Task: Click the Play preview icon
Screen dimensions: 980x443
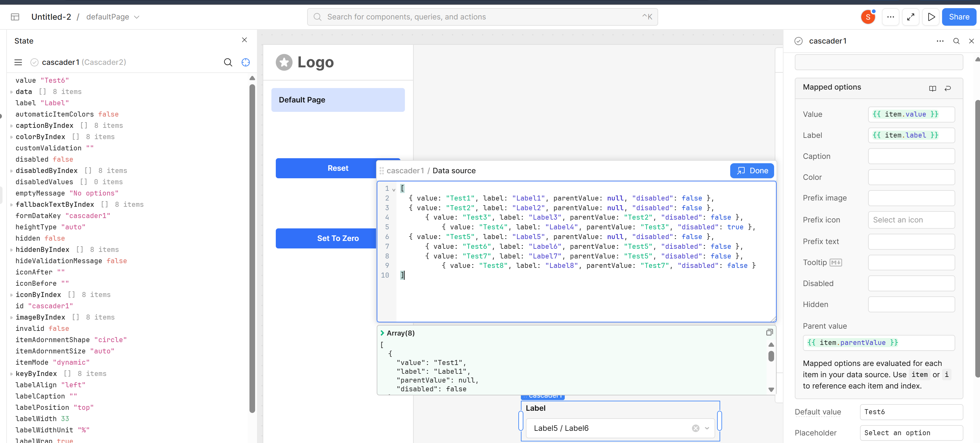Action: (x=931, y=17)
